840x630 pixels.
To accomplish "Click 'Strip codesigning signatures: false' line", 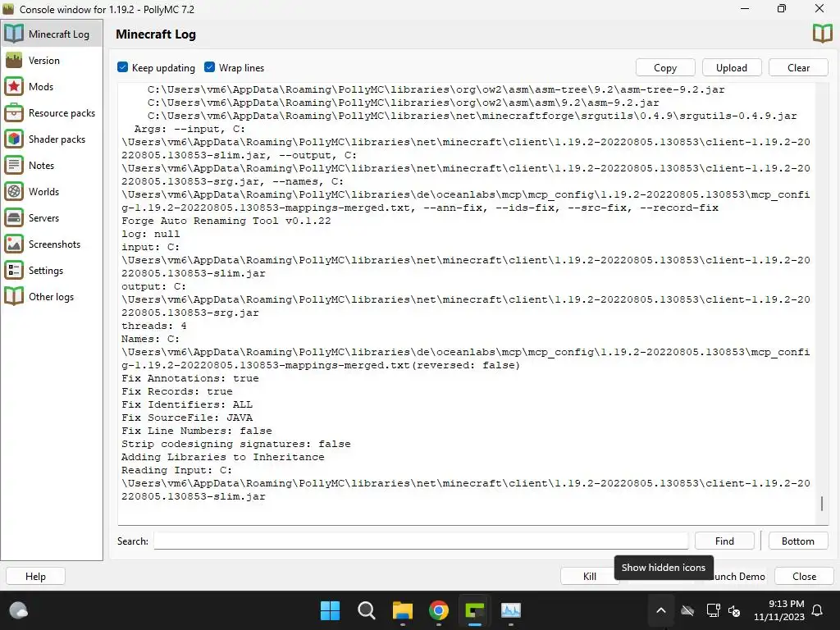I will tap(235, 444).
